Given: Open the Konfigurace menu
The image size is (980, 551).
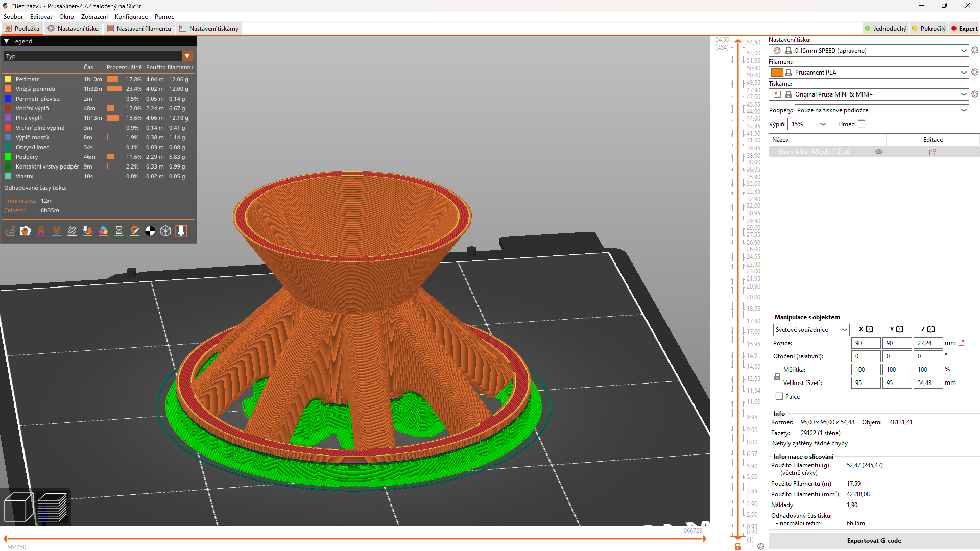Looking at the screenshot, I should point(131,17).
